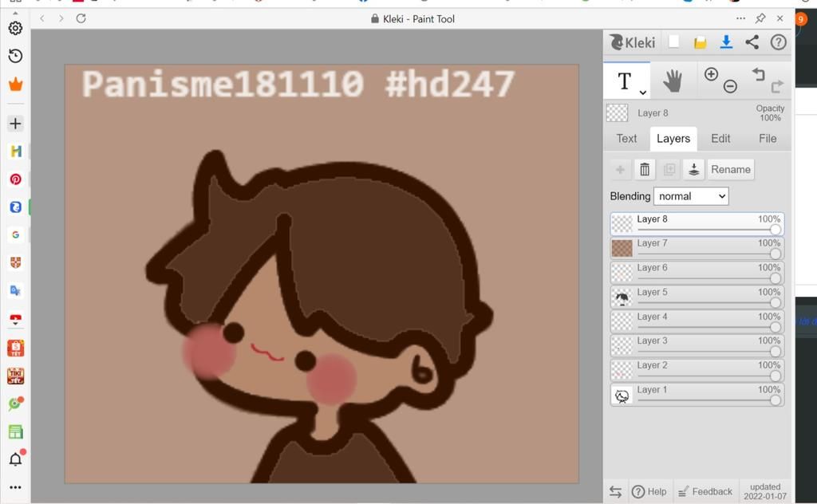Screen dimensions: 817x504
Task: Click the Opacity 100% label
Action: click(x=770, y=113)
